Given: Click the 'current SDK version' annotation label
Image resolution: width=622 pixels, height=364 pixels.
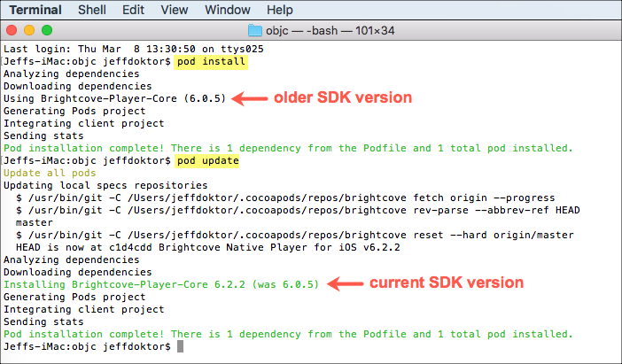Looking at the screenshot, I should (446, 283).
